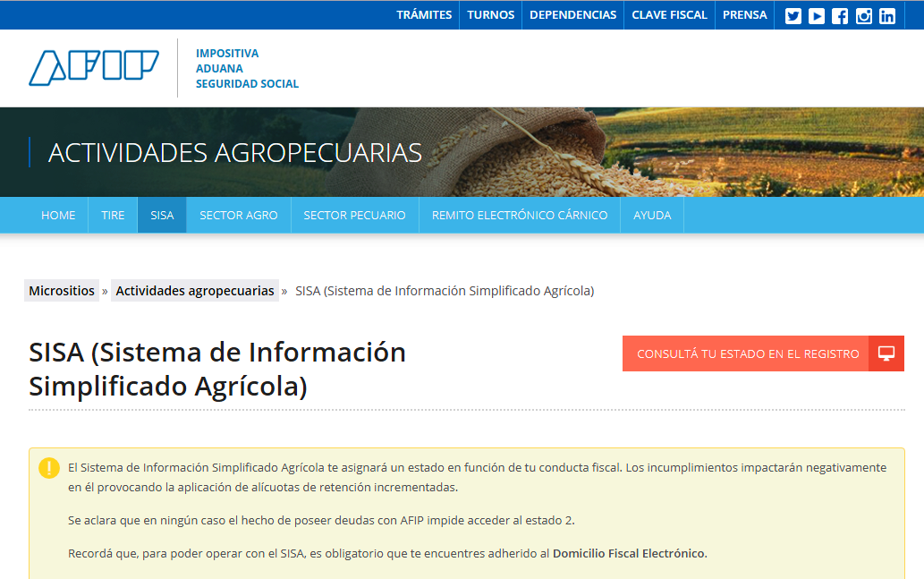The width and height of the screenshot is (924, 579).
Task: Open the Trámites top menu
Action: (424, 15)
